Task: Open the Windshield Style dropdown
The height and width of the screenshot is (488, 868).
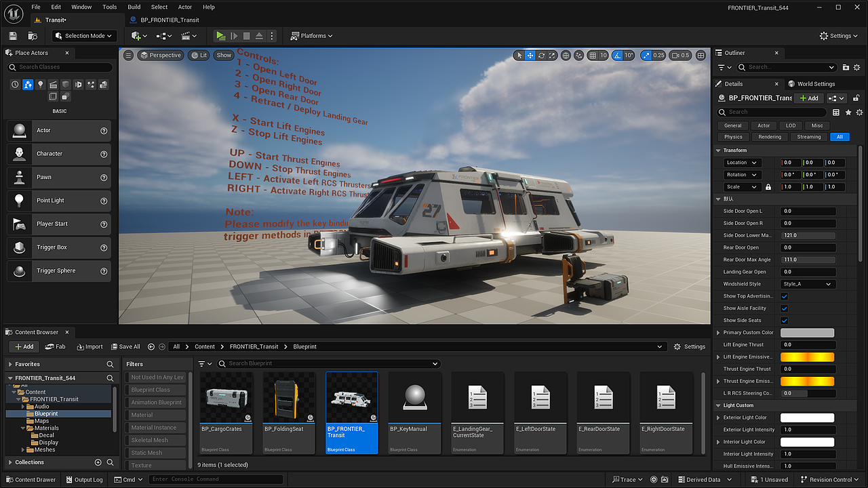Action: (x=807, y=284)
